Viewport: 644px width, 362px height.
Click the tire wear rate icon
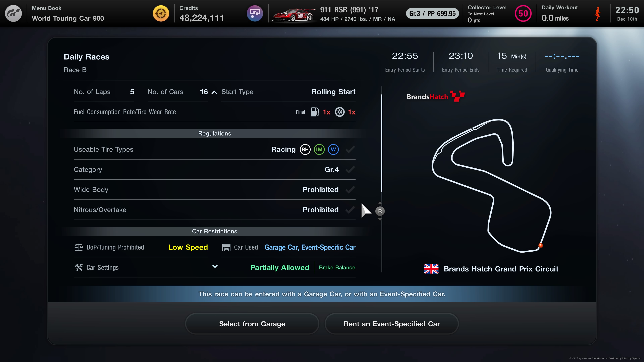339,112
